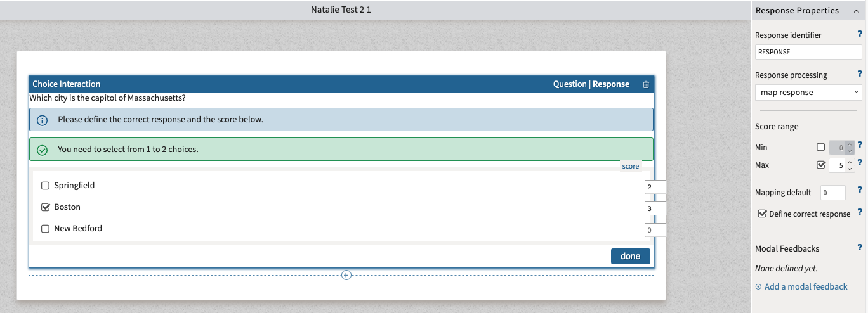Select the New Bedford checkbox

[45, 229]
